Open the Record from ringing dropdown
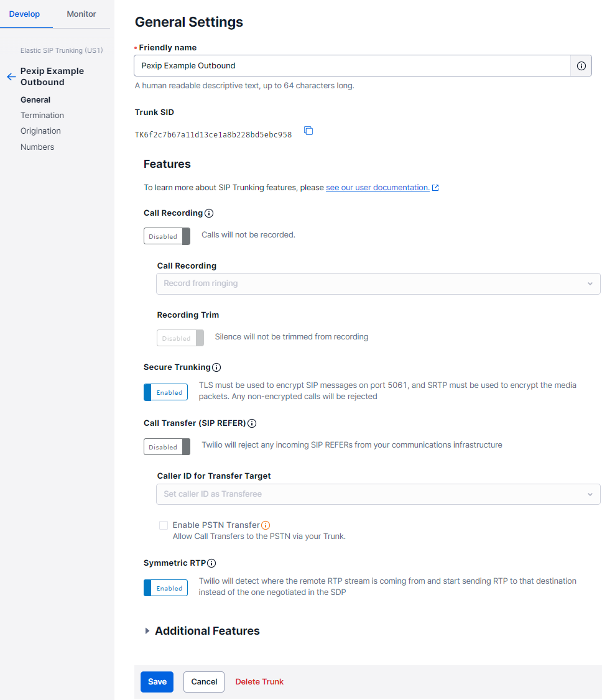The image size is (602, 700). coord(378,283)
